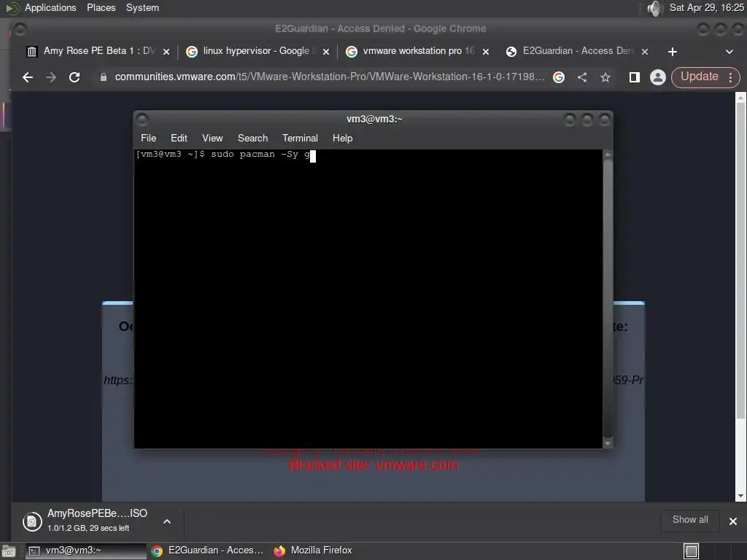Open Applications menu in top panel
Image resolution: width=747 pixels, height=560 pixels.
(50, 7)
